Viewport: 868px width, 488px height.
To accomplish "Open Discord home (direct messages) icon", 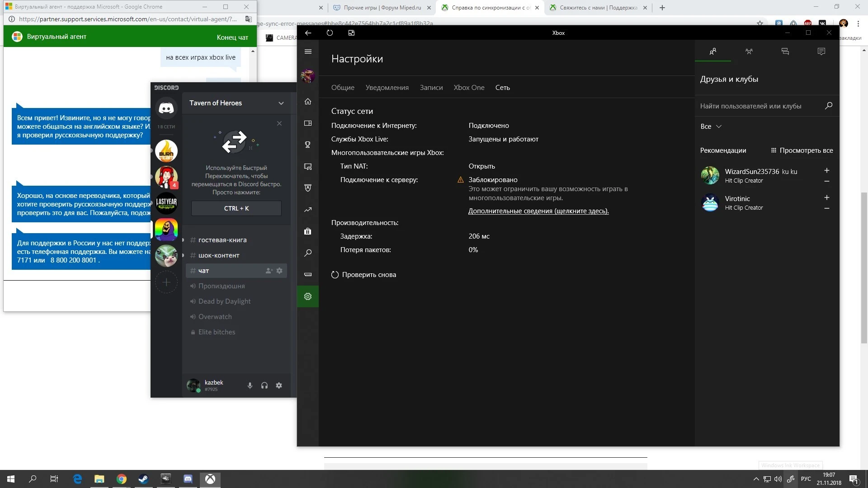I will [x=166, y=108].
